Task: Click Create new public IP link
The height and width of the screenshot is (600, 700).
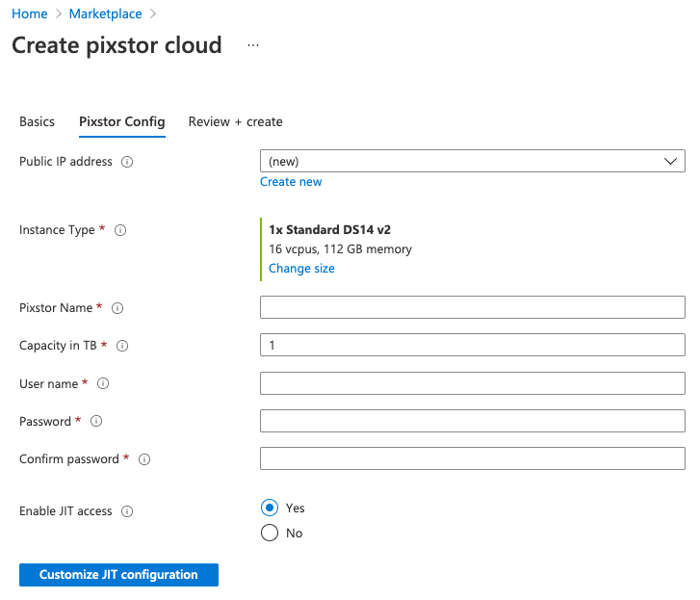Action: point(291,182)
